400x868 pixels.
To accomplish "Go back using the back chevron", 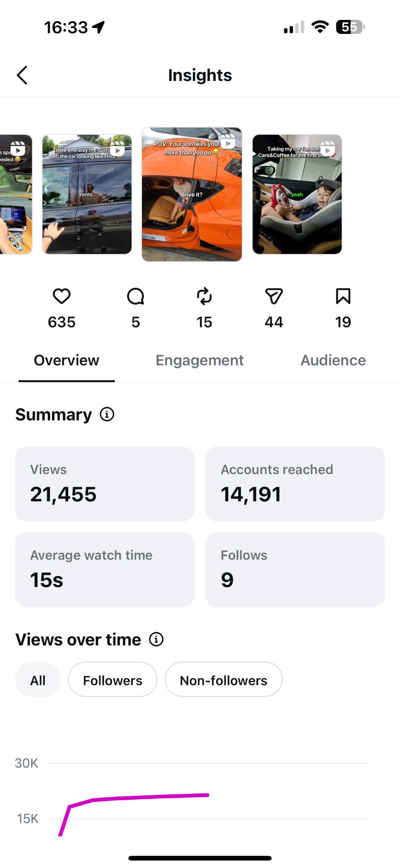I will [22, 75].
